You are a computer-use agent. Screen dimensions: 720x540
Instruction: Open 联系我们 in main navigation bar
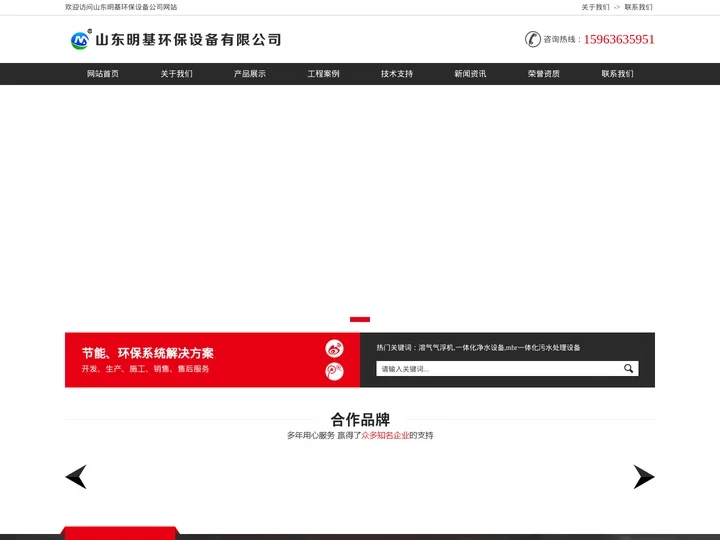coord(617,74)
